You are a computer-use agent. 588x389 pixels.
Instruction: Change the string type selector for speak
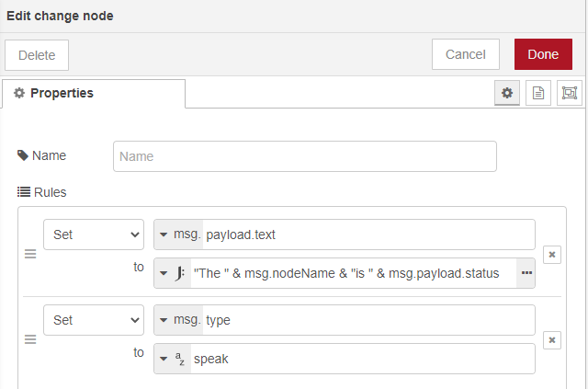tap(172, 359)
